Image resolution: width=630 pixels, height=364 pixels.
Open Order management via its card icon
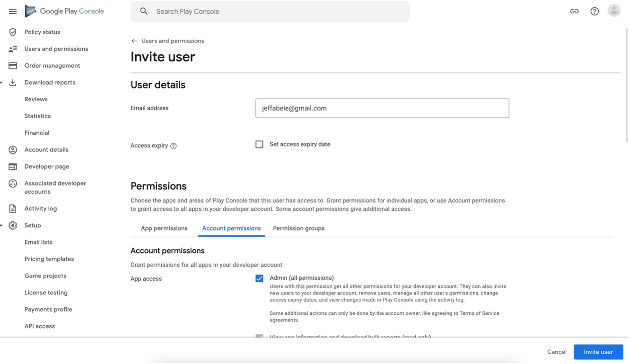12,65
